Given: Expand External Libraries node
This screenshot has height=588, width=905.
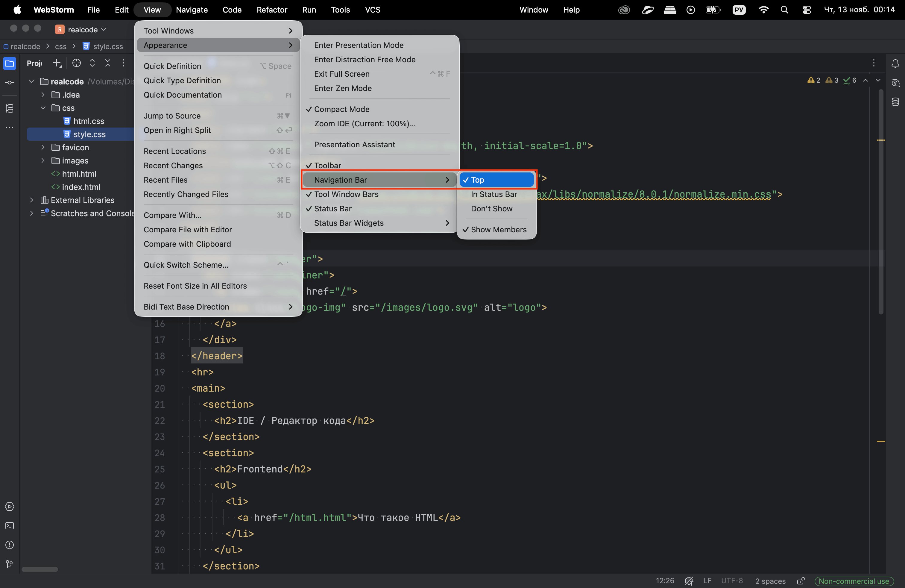Looking at the screenshot, I should (31, 200).
